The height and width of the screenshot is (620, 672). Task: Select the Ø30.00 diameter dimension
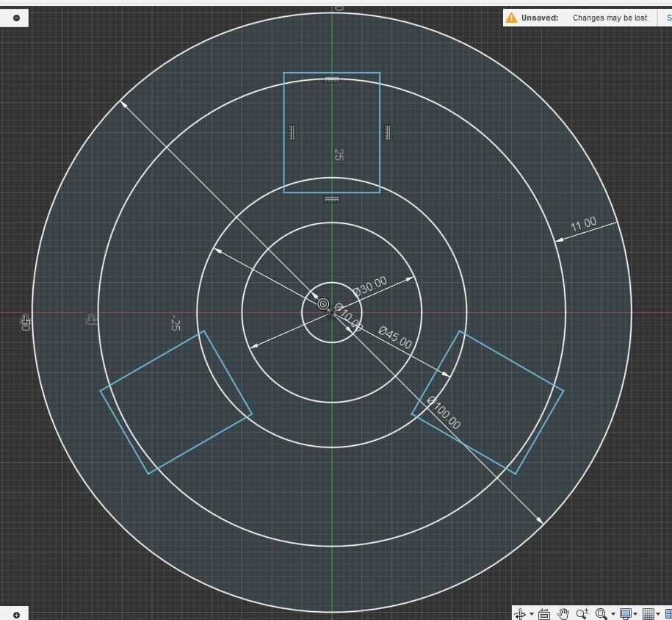[370, 286]
